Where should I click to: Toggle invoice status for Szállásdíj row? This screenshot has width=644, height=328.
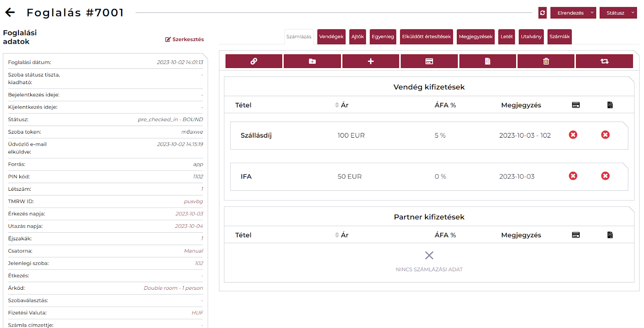coord(605,135)
